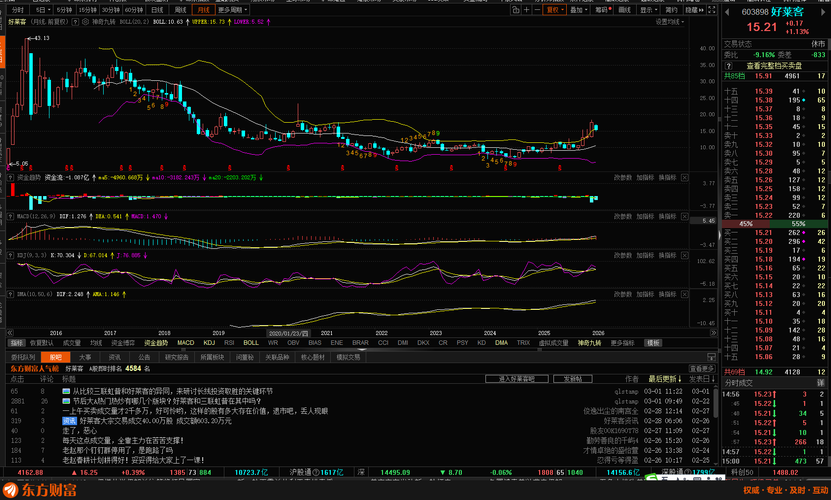831x500 pixels.
Task: Open the 研究报告 tab
Action: click(176, 357)
